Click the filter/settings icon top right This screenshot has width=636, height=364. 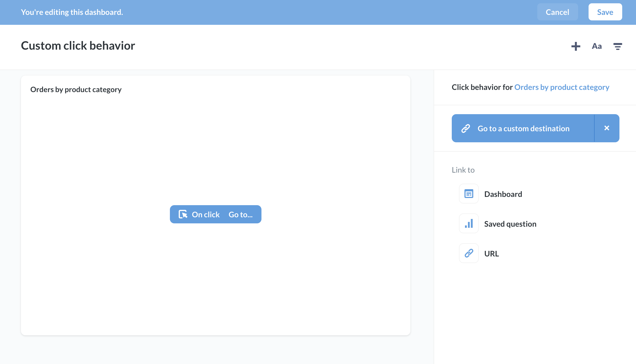(617, 46)
